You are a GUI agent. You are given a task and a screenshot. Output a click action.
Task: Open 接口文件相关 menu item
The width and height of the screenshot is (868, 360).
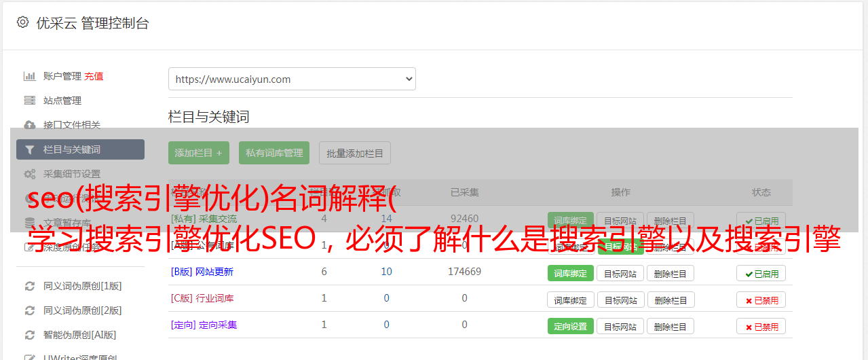click(x=72, y=125)
